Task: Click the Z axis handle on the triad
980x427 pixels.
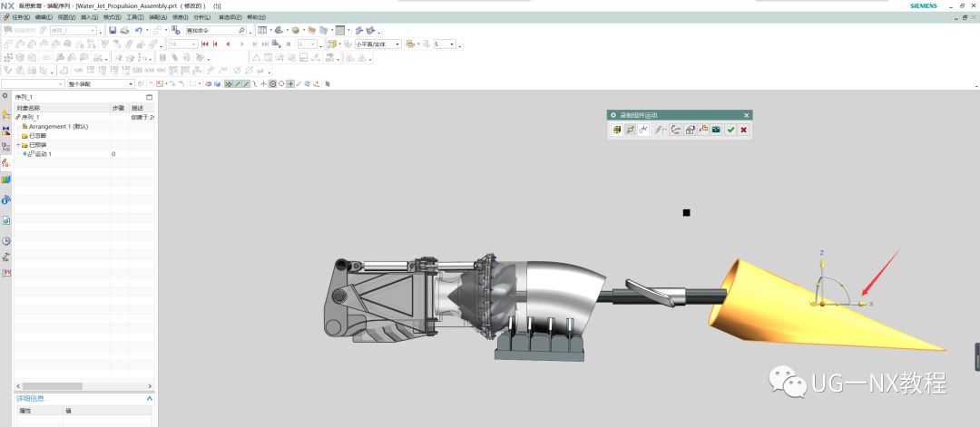Action: pos(822,263)
